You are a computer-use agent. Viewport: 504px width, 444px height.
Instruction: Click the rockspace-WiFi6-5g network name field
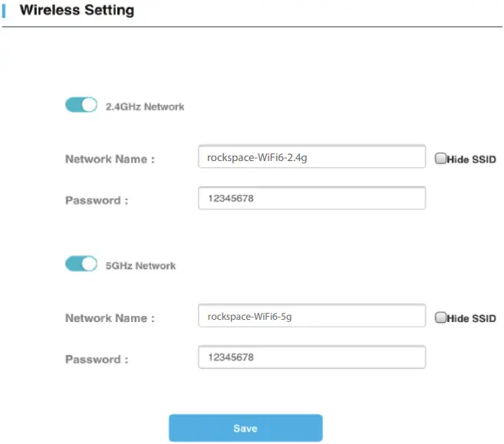pos(311,316)
